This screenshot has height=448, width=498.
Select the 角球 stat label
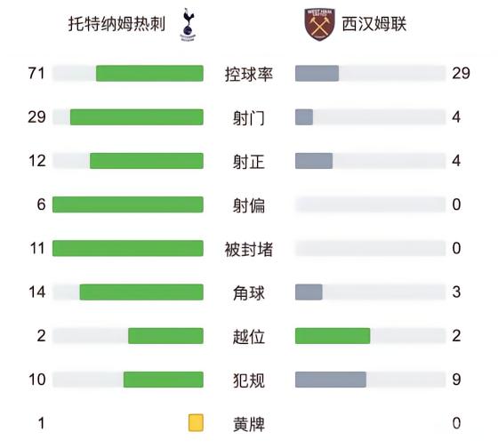coord(249,292)
